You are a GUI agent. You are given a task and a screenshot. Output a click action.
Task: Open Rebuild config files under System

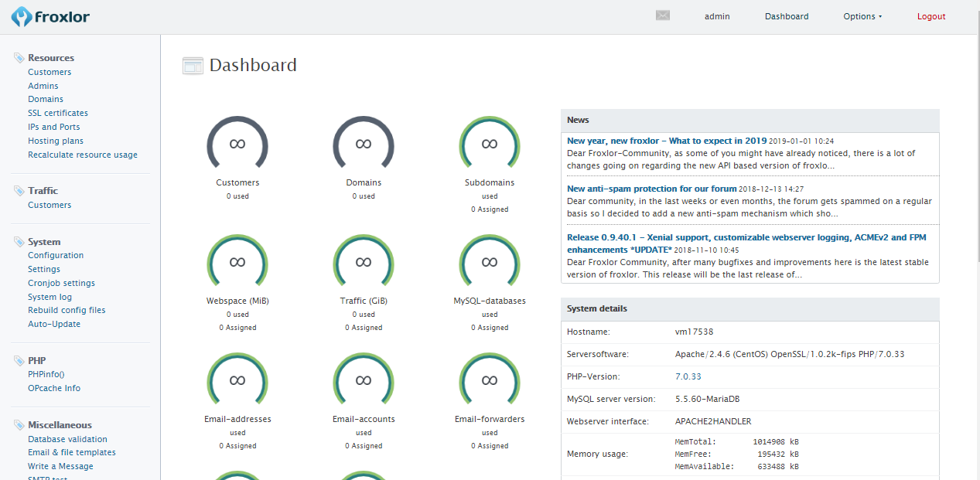(67, 310)
